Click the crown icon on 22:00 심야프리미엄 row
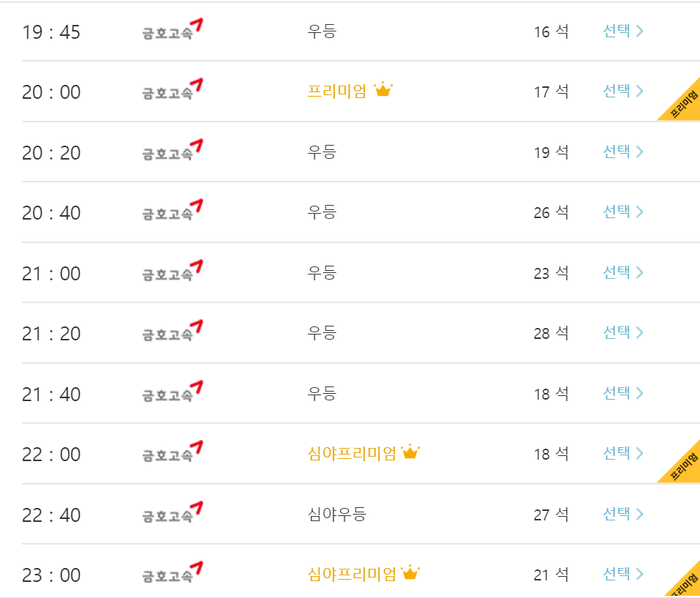Viewport: 700px width, 598px height. (x=410, y=452)
